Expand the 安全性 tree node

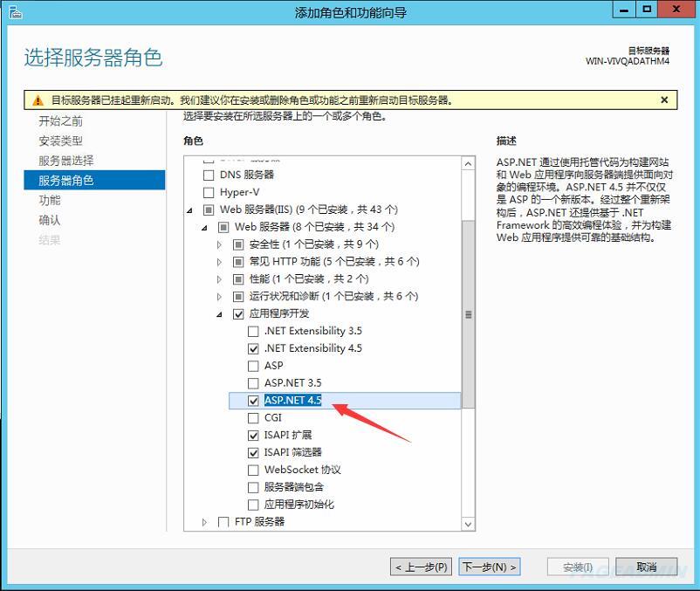tap(219, 244)
